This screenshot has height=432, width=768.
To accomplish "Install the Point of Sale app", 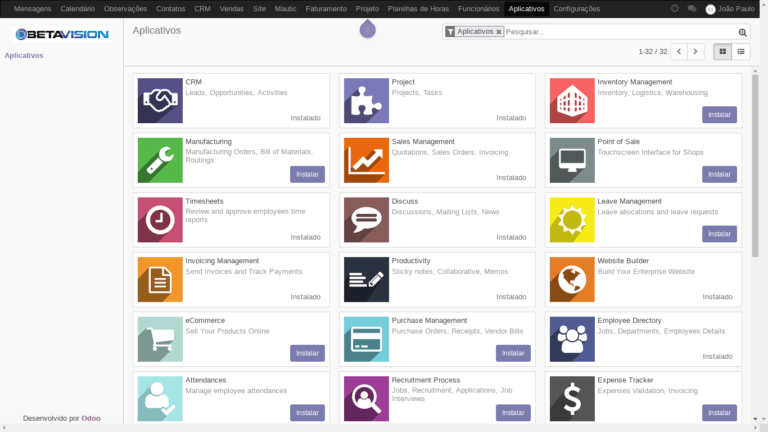I will click(x=719, y=174).
